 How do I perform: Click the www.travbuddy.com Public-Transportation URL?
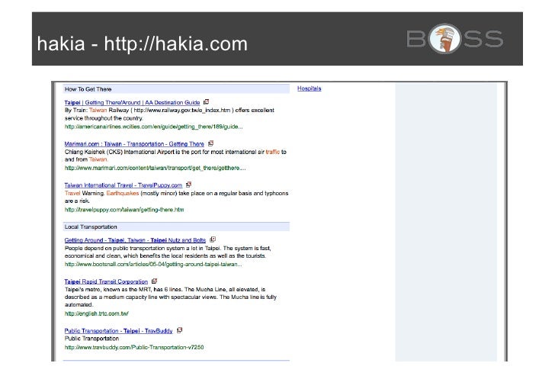134,347
